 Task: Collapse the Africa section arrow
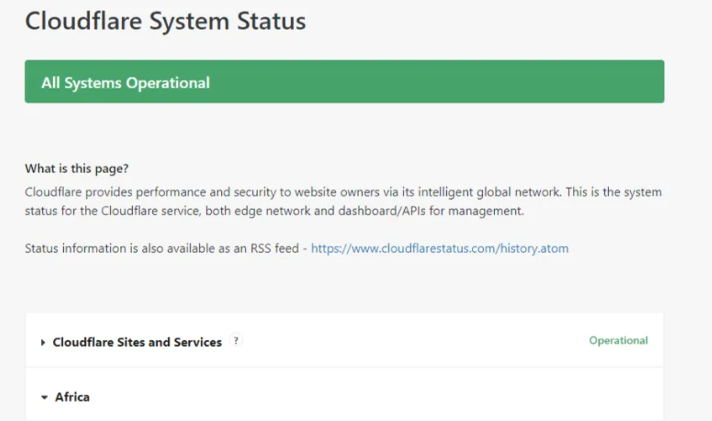(44, 397)
